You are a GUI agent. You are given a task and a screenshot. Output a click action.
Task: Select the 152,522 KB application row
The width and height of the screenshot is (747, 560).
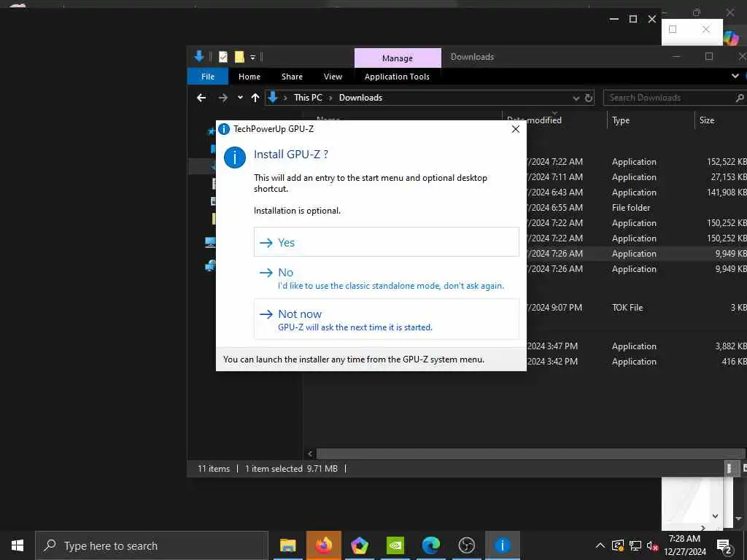[x=634, y=162]
